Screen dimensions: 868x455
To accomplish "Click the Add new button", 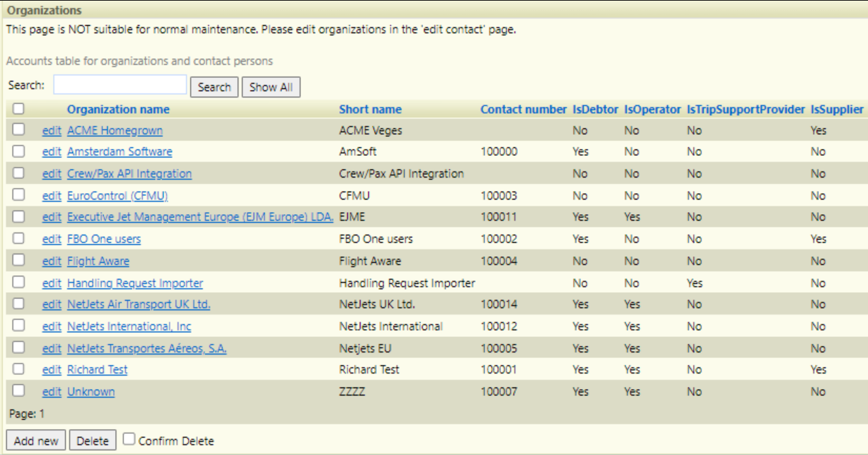I will 35,441.
